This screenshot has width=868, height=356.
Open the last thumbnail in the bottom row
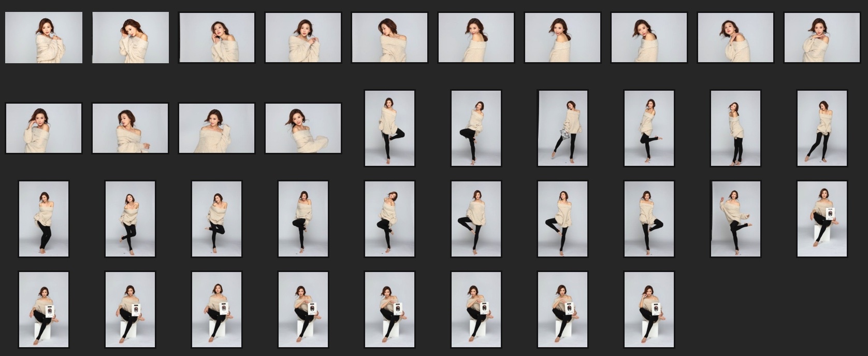point(649,309)
